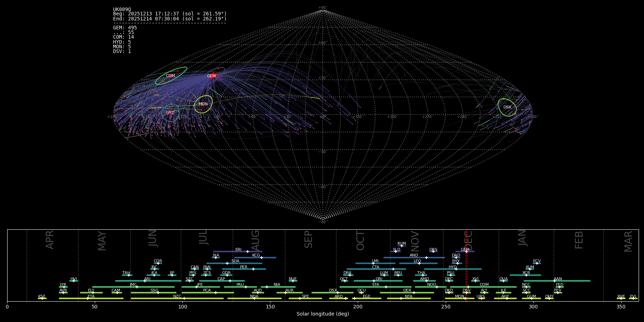
Task: Click the SDA shower bar in the timeline
Action: coord(234,263)
